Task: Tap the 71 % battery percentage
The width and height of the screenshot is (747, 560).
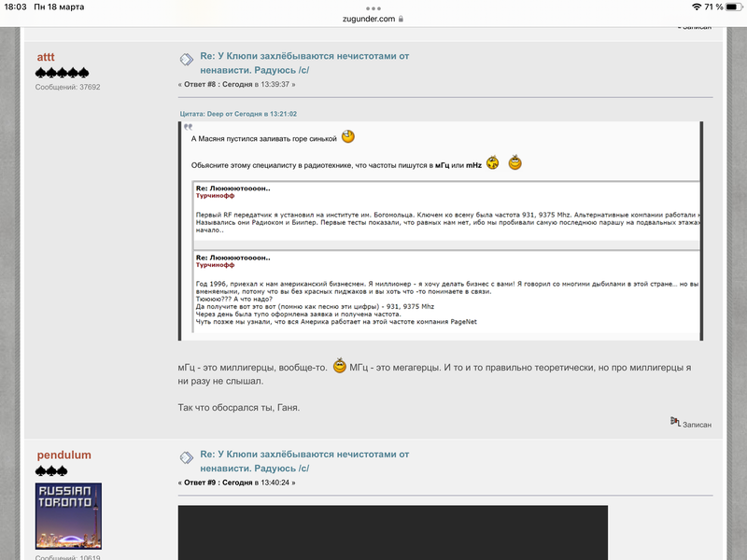Action: pos(713,7)
